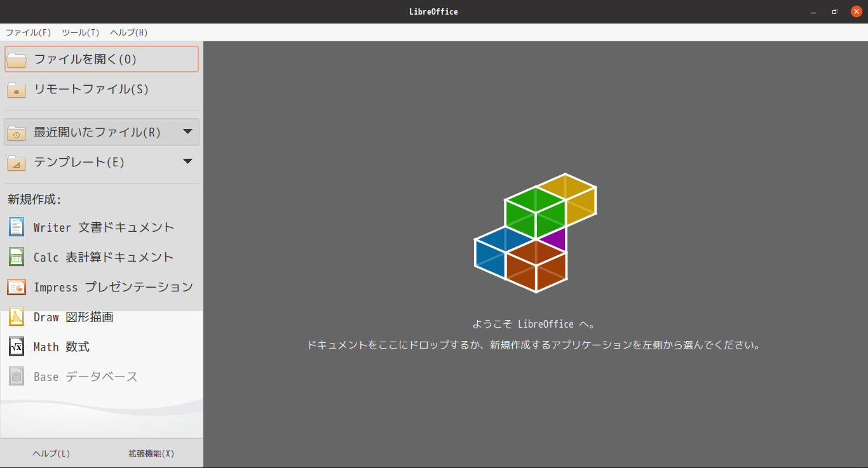Viewport: 868px width, 468px height.
Task: Click the remote folder icon beside リモートファイル
Action: pyautogui.click(x=17, y=90)
